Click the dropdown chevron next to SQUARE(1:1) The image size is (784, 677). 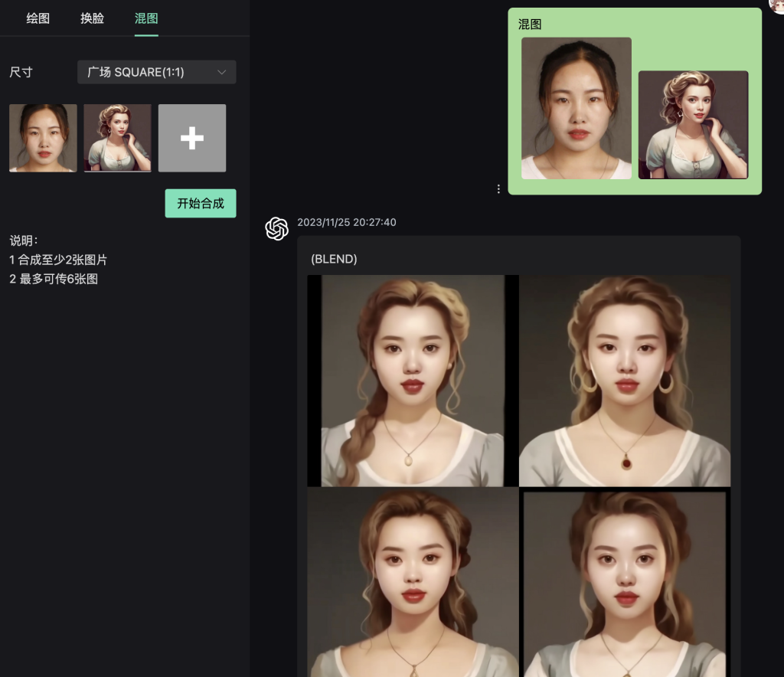[223, 72]
